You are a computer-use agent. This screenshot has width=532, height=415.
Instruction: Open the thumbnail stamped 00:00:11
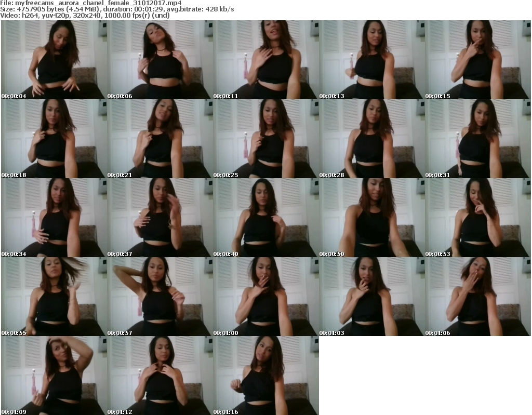coord(266,59)
